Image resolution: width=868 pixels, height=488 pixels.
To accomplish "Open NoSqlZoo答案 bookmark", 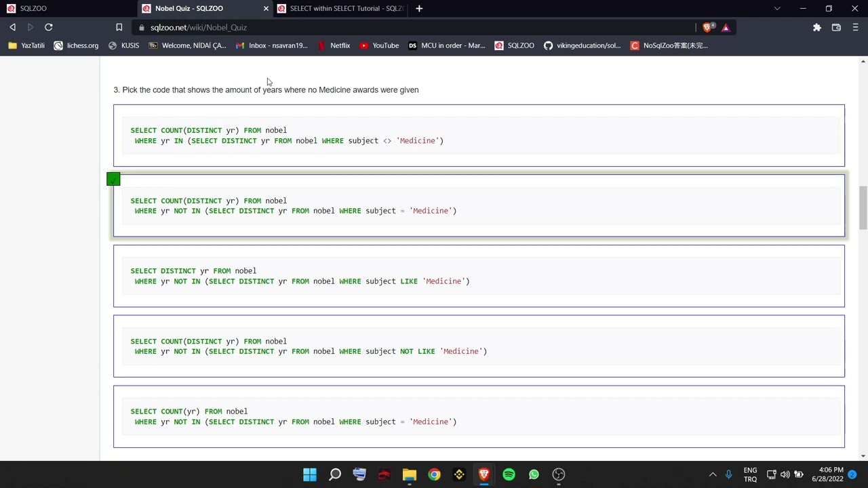I will pyautogui.click(x=669, y=45).
